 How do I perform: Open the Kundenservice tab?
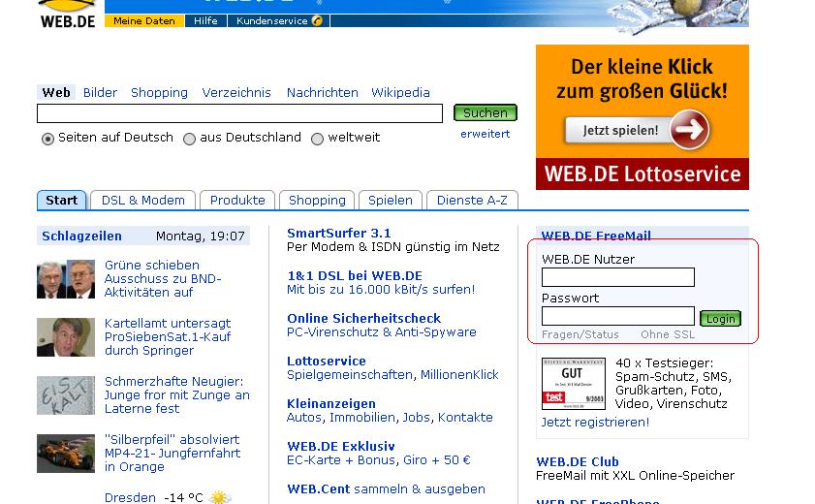click(x=278, y=20)
